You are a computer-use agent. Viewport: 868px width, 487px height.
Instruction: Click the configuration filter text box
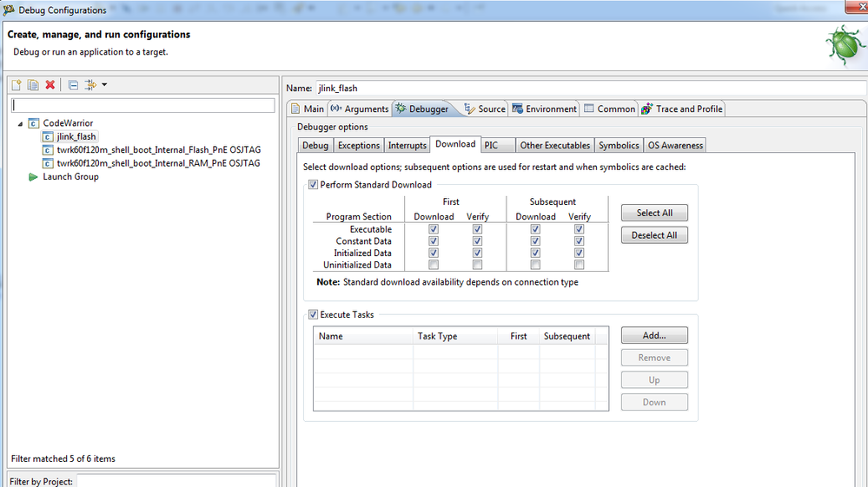[x=143, y=105]
